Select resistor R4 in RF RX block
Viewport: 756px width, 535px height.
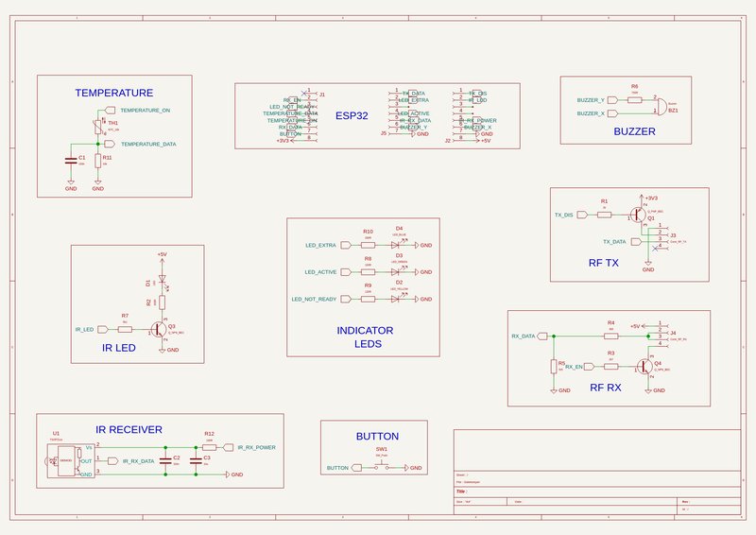click(x=610, y=337)
